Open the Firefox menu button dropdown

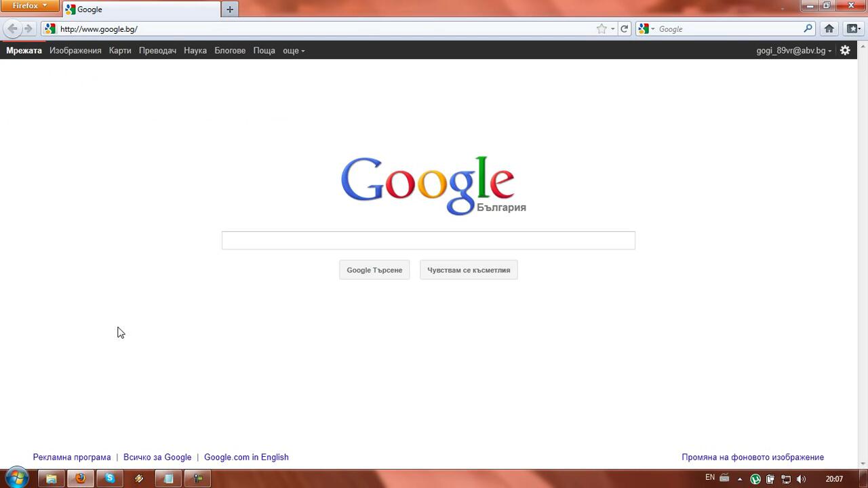pyautogui.click(x=30, y=6)
